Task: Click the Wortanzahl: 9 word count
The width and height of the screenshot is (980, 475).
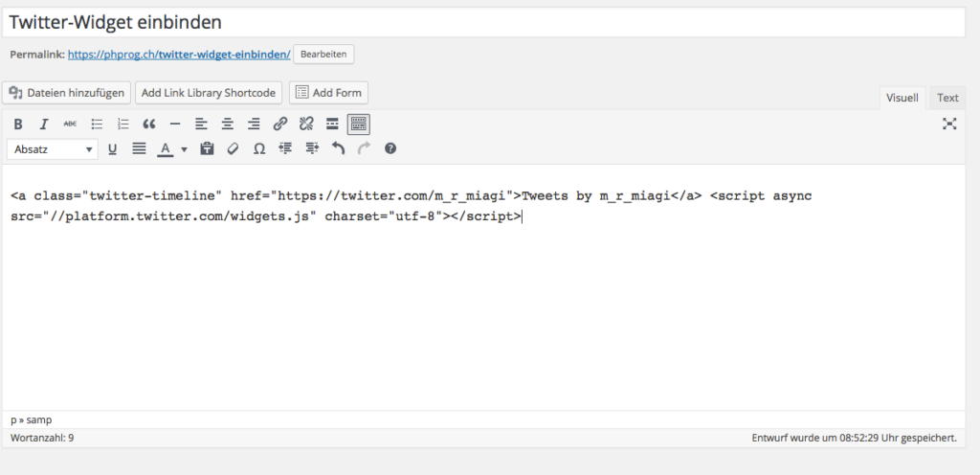Action: tap(42, 438)
